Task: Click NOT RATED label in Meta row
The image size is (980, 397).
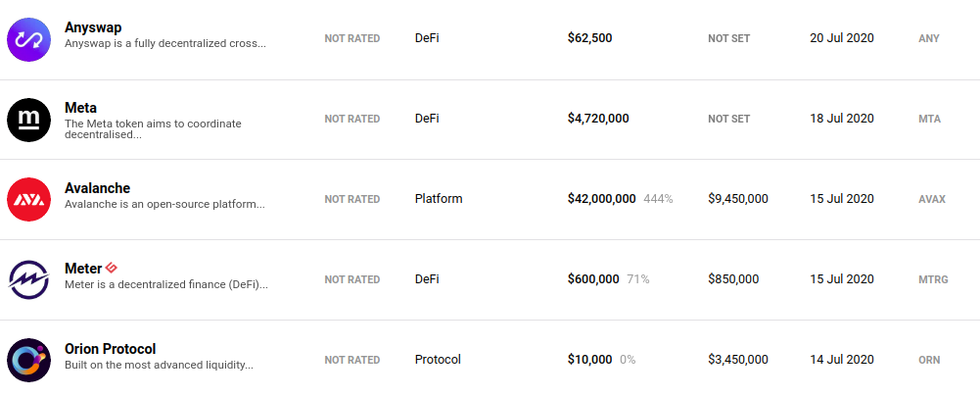Action: pyautogui.click(x=351, y=119)
